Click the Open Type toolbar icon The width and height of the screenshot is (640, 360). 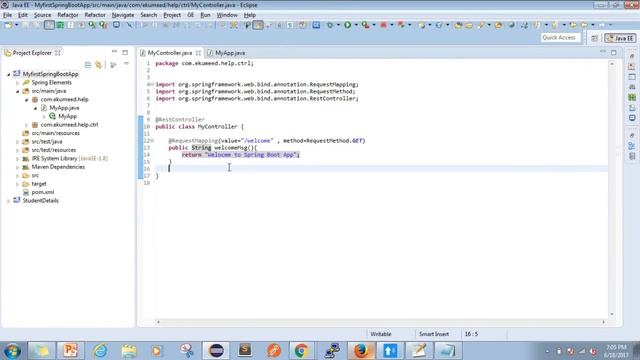pyautogui.click(x=458, y=25)
